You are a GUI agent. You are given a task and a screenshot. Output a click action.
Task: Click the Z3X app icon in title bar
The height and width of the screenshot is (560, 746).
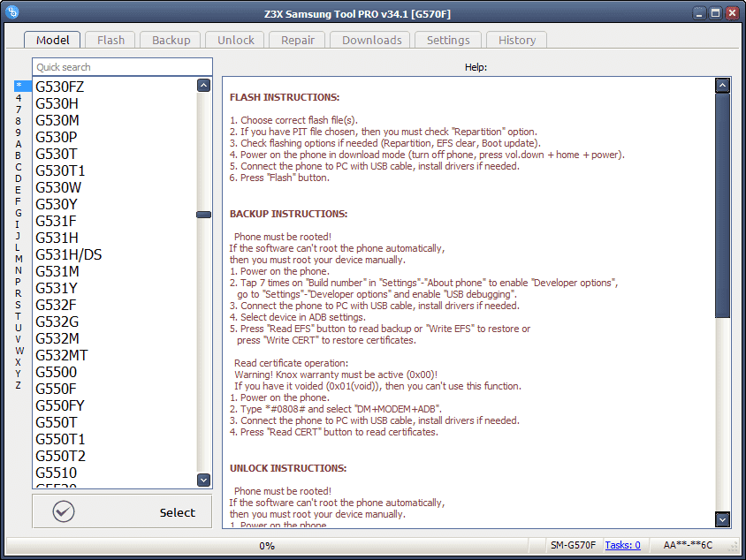coord(12,11)
